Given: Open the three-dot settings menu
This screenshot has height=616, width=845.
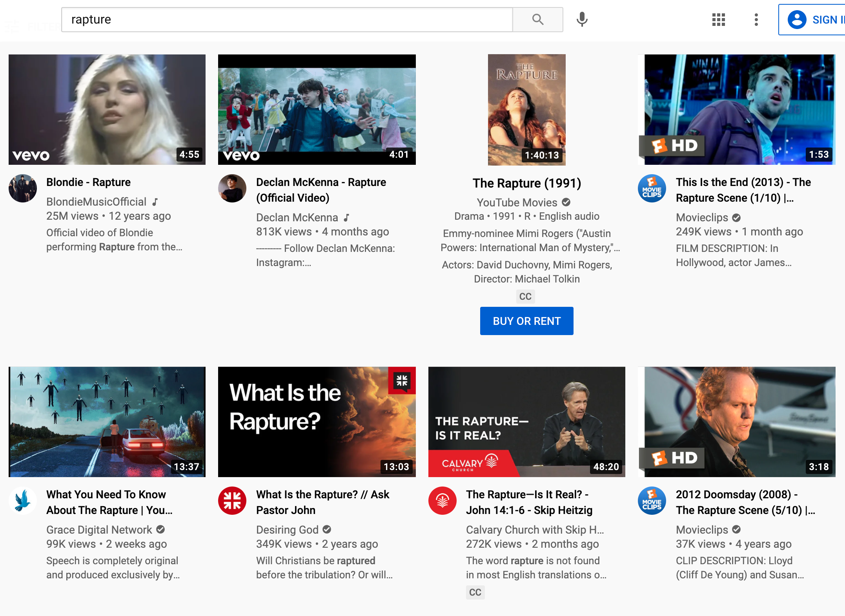Looking at the screenshot, I should (756, 20).
